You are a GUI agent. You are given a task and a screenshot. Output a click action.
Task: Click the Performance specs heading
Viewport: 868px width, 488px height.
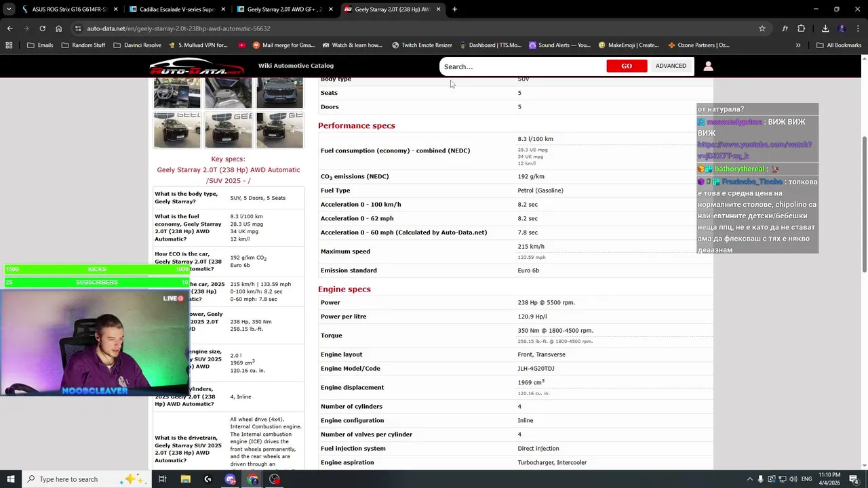[x=356, y=126]
